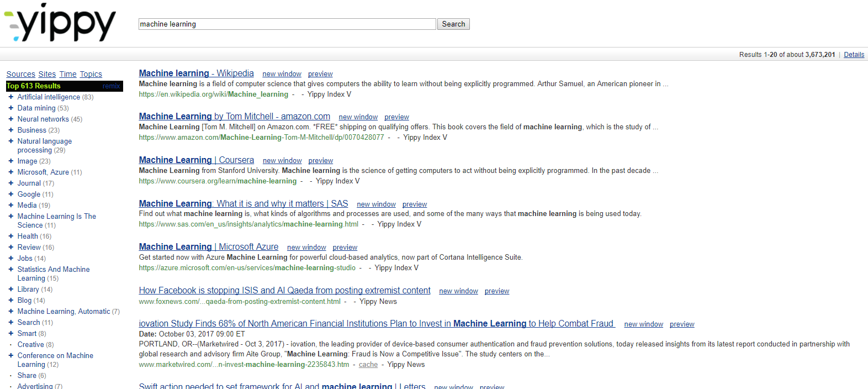Preview the Facebook extremist content article
Viewport: 868px width, 389px height.
pyautogui.click(x=497, y=291)
